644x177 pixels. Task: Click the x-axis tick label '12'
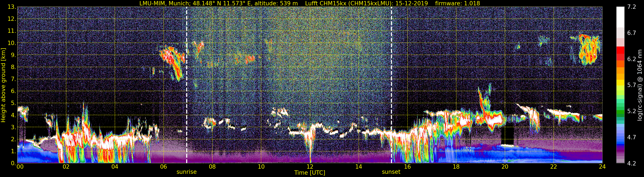[310, 166]
